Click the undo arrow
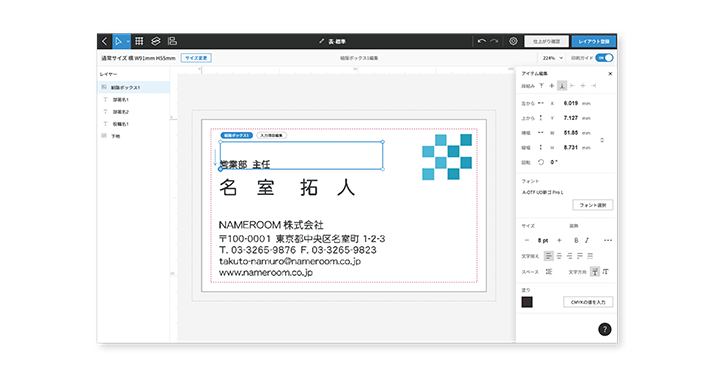This screenshot has width=714, height=376. (x=482, y=41)
